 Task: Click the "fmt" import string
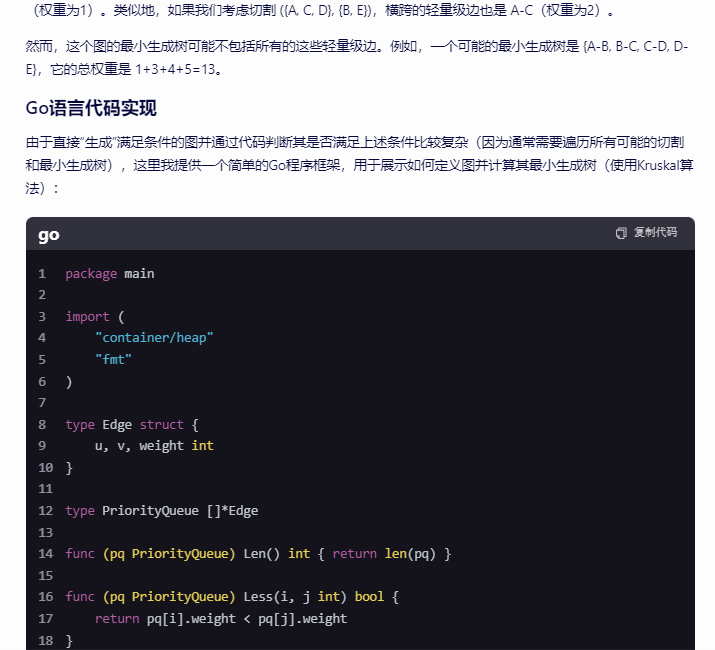(113, 360)
